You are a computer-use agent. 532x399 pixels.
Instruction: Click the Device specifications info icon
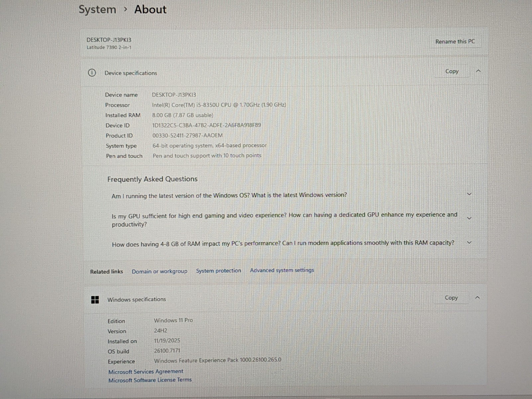pyautogui.click(x=92, y=73)
